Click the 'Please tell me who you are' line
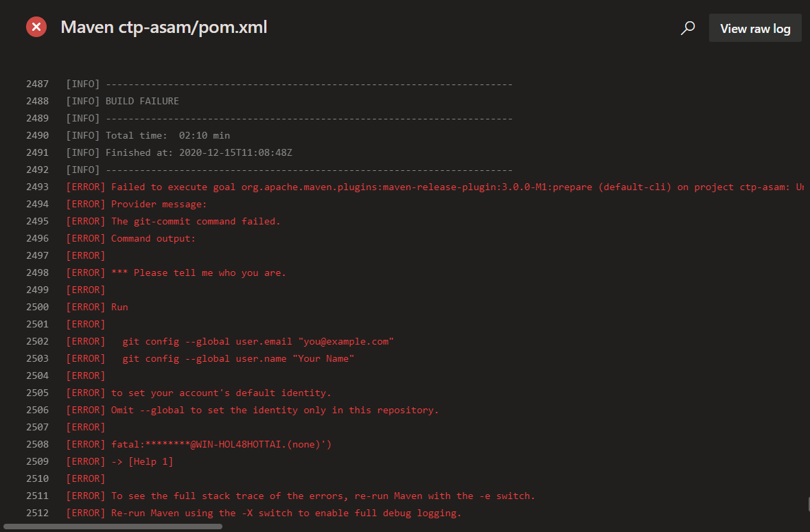This screenshot has height=532, width=810. click(198, 273)
